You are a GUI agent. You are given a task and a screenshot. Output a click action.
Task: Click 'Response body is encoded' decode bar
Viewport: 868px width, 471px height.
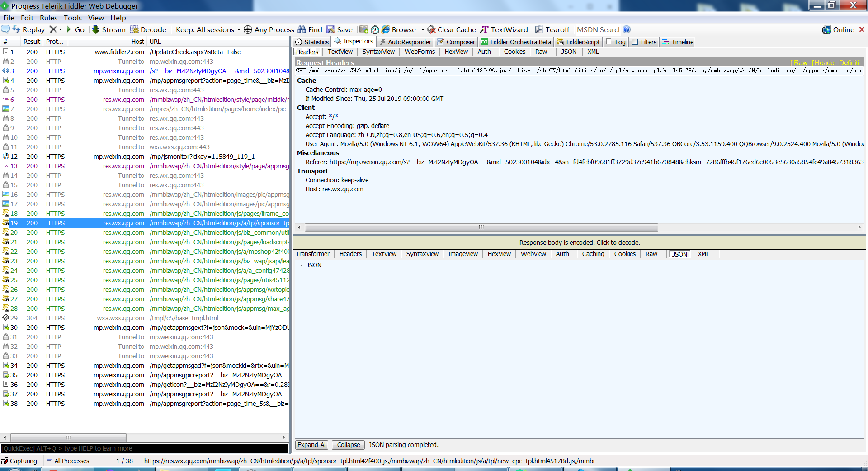click(580, 243)
